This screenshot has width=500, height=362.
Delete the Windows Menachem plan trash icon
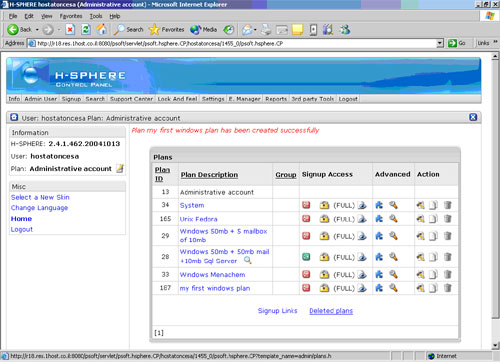(x=448, y=274)
